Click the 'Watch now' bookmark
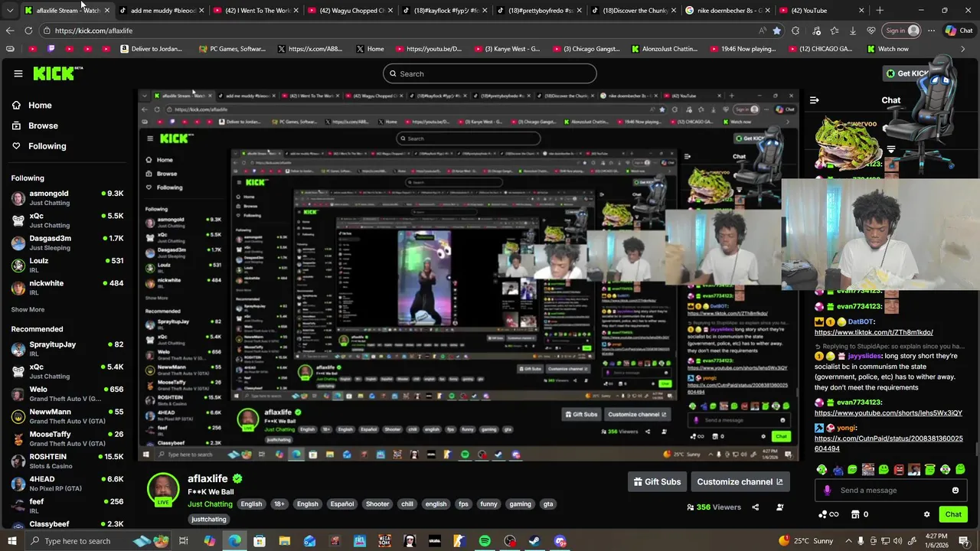 coord(888,49)
